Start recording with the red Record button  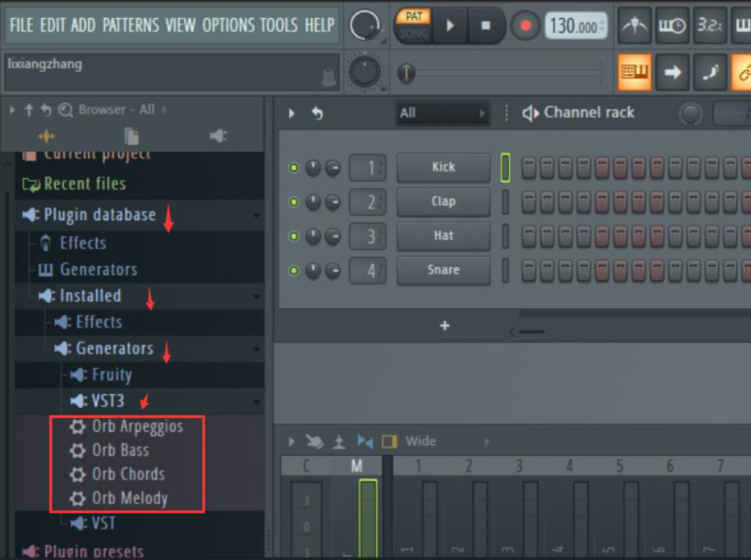click(525, 26)
